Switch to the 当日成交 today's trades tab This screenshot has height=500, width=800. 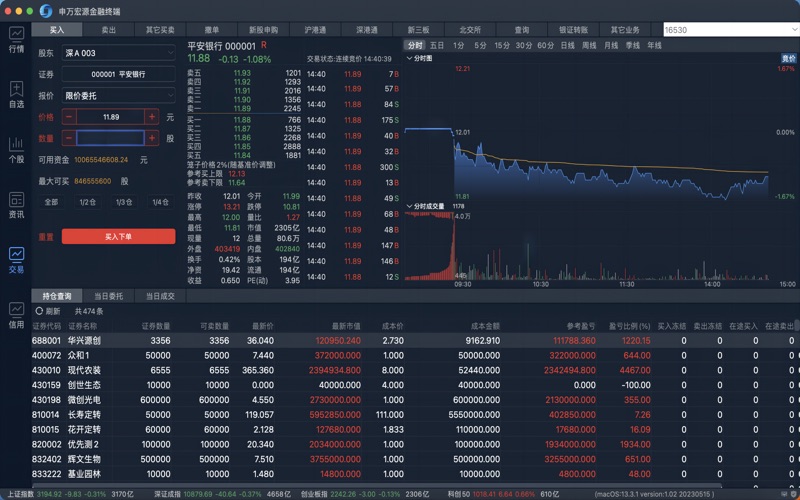[x=160, y=296]
